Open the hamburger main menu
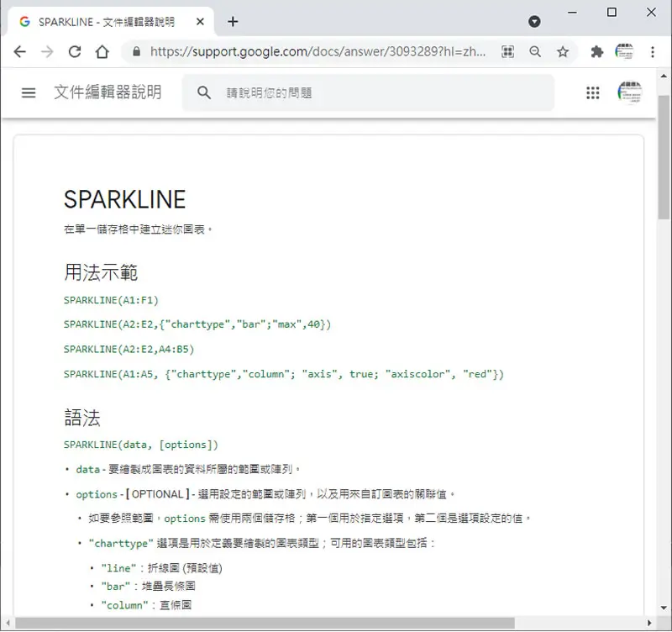Viewport: 672px width, 632px height. (29, 92)
